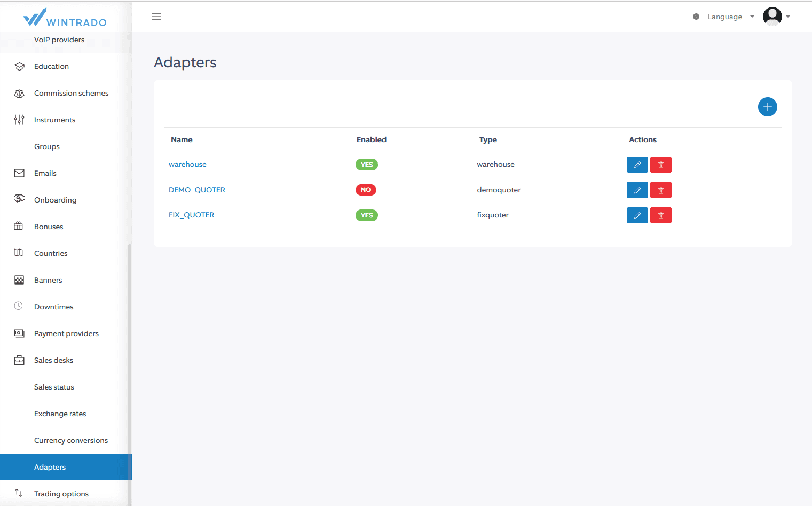Open the warehouse adapter link
The image size is (812, 506).
pyautogui.click(x=187, y=164)
